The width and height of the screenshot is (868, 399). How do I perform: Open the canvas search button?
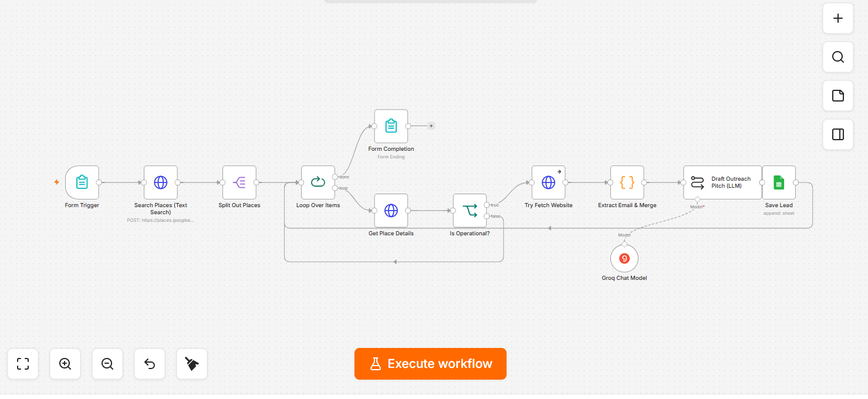pos(838,57)
